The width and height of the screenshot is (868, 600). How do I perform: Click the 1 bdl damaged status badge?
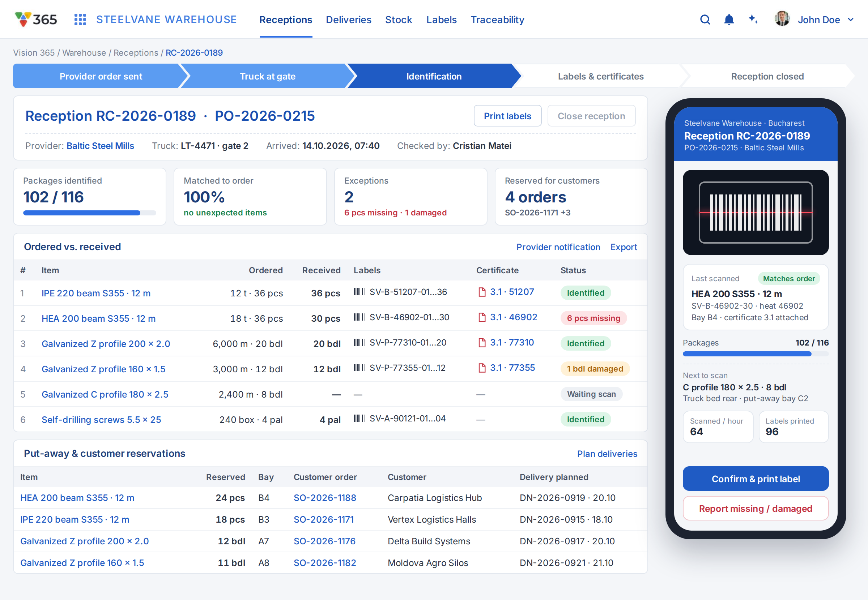click(x=595, y=369)
